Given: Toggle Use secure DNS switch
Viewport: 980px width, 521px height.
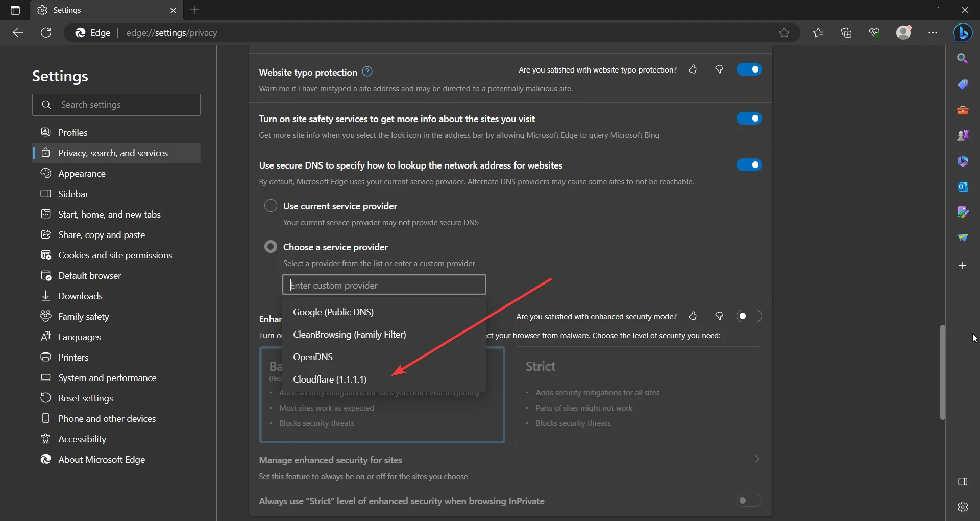Looking at the screenshot, I should pyautogui.click(x=749, y=165).
